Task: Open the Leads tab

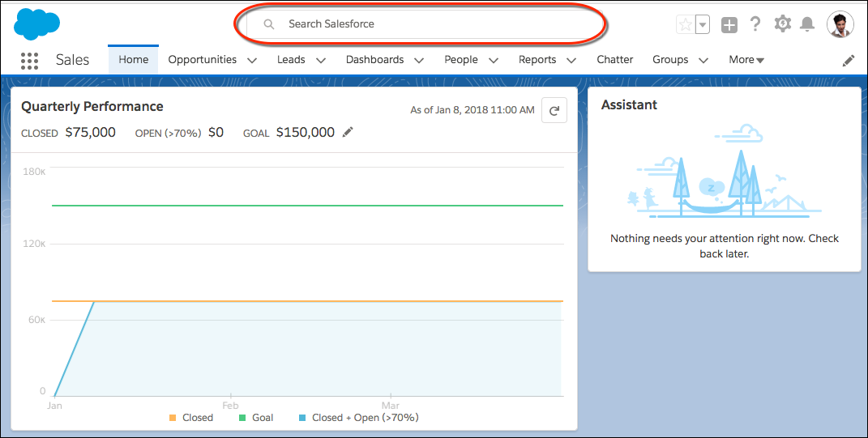Action: [291, 59]
